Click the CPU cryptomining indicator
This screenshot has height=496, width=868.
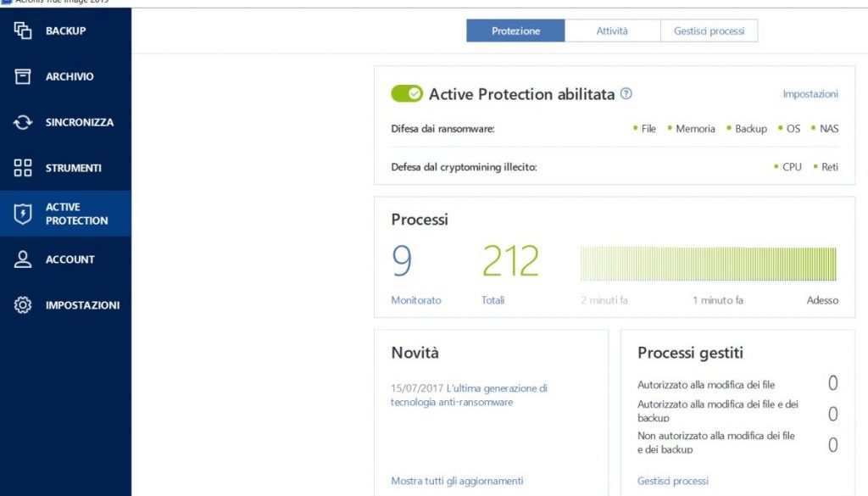(787, 167)
